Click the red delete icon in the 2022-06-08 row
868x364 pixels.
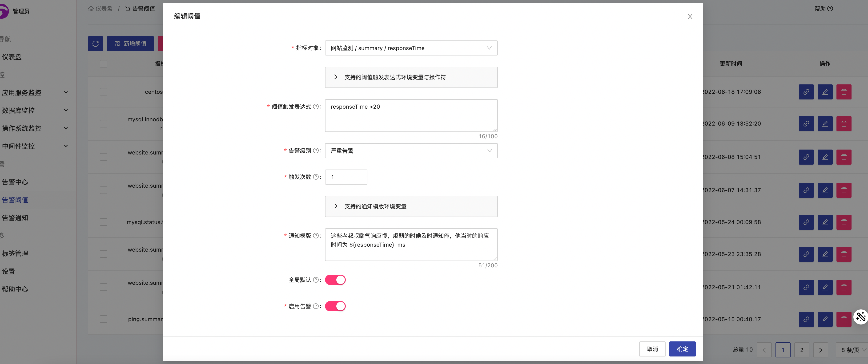(844, 157)
